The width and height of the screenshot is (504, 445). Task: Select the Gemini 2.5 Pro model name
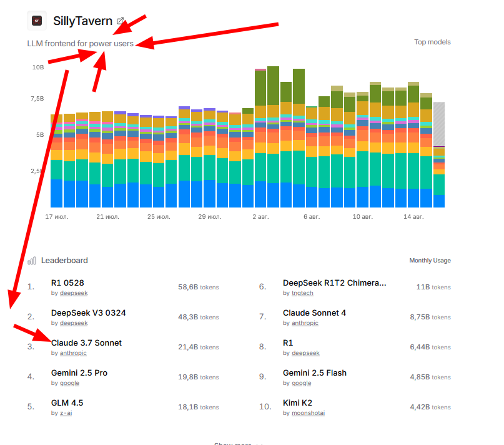[79, 372]
